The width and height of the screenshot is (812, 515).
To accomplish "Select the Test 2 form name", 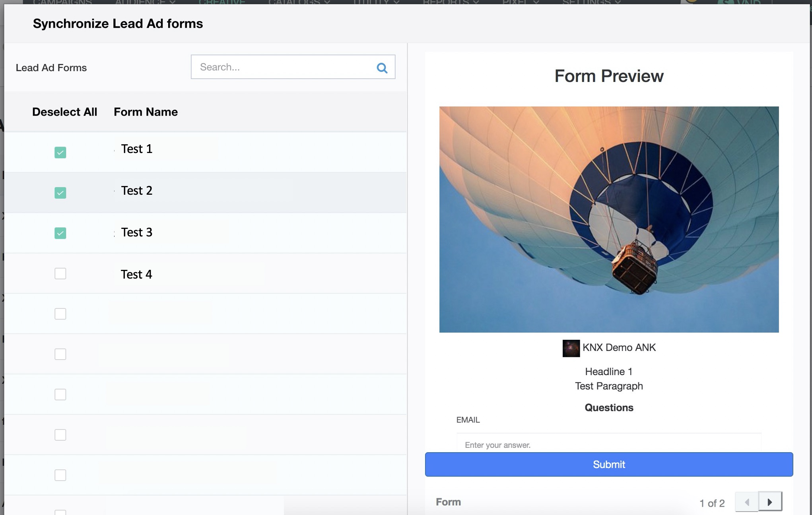I will pos(137,191).
